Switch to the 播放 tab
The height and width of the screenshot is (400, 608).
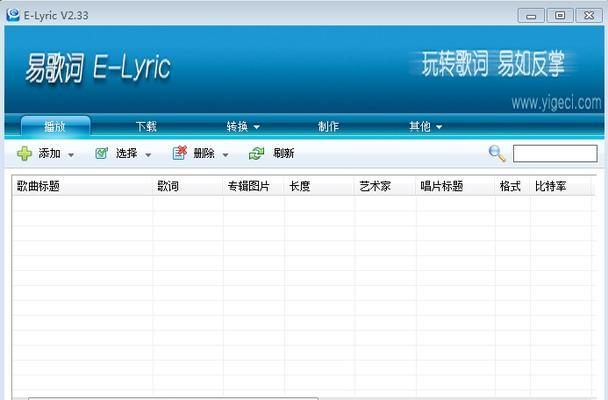pyautogui.click(x=55, y=126)
